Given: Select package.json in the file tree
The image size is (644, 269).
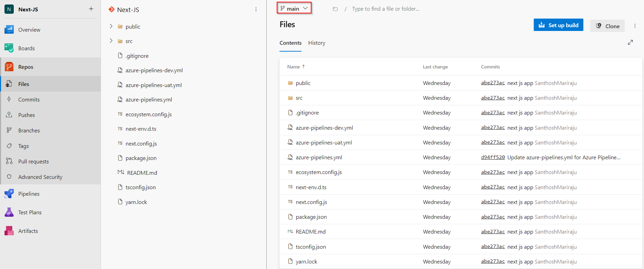Looking at the screenshot, I should [141, 158].
